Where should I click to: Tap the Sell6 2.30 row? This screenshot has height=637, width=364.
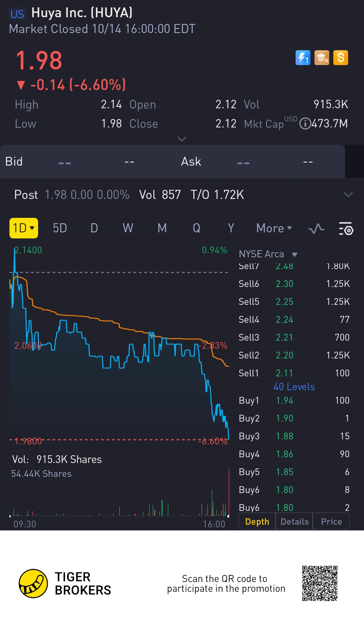294,284
